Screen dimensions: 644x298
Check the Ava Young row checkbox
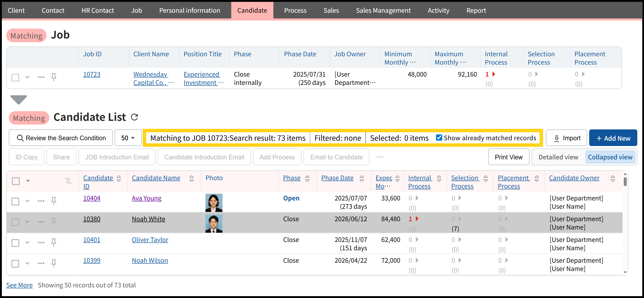(15, 201)
